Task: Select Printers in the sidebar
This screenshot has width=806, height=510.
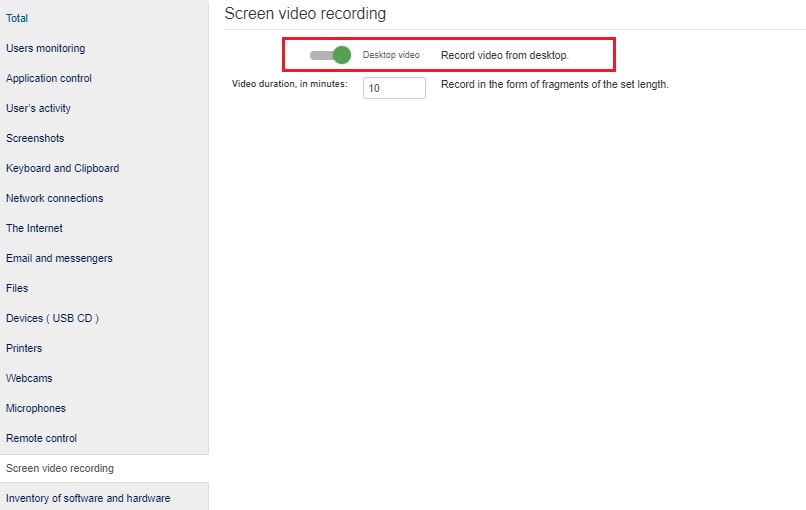Action: point(24,348)
